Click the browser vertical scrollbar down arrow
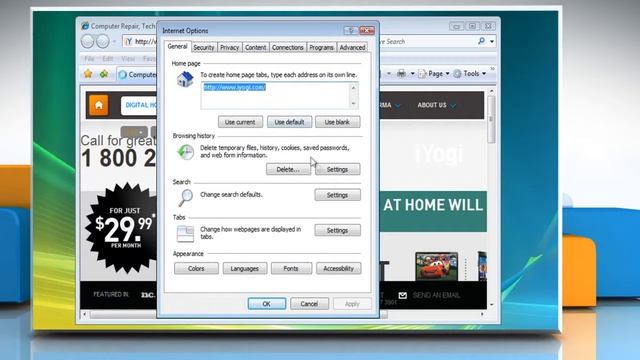This screenshot has height=360, width=640. [491, 304]
